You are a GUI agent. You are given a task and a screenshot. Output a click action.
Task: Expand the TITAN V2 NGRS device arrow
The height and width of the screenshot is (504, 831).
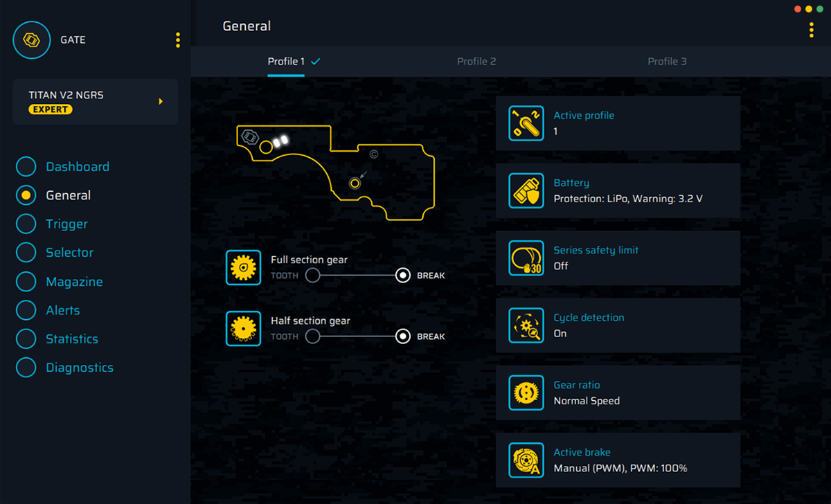tap(161, 102)
